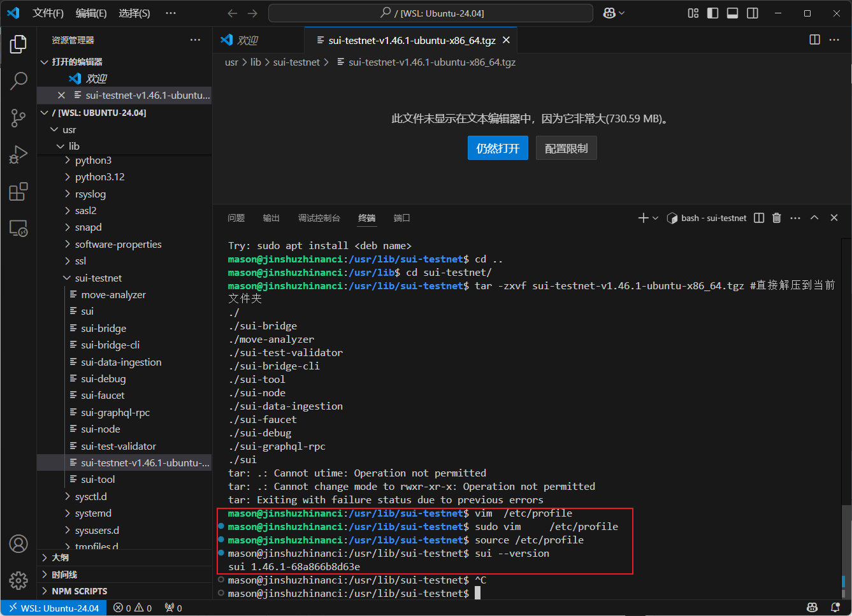Select the move-analyzer file

pos(124,295)
